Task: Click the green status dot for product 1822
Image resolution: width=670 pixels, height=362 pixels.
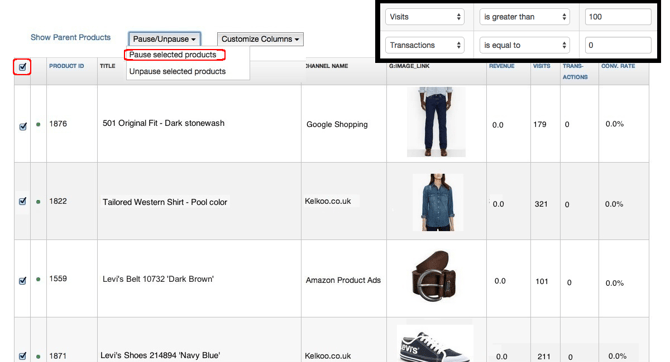Action: pos(38,202)
